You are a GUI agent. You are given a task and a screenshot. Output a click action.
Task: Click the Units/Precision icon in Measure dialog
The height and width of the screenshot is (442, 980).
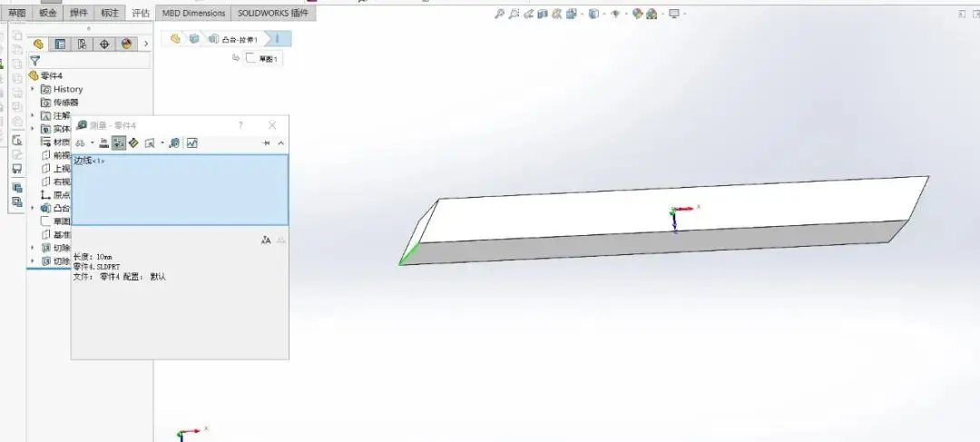tap(103, 142)
